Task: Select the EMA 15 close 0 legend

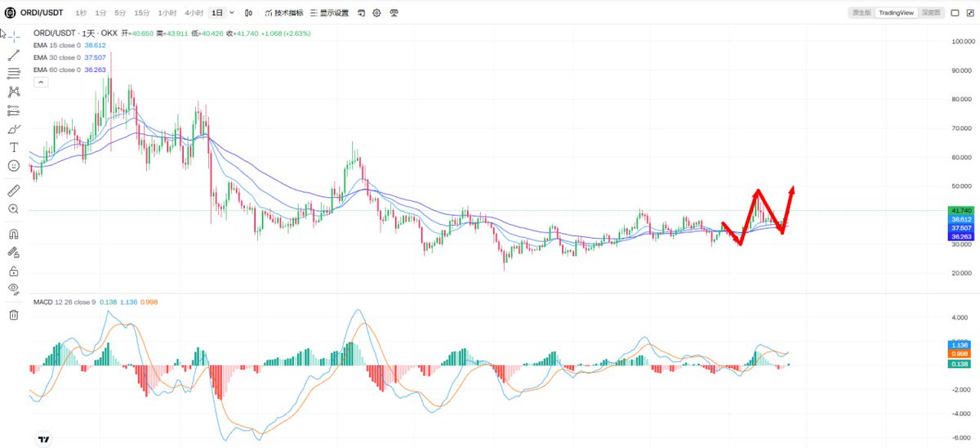Action: pos(57,45)
